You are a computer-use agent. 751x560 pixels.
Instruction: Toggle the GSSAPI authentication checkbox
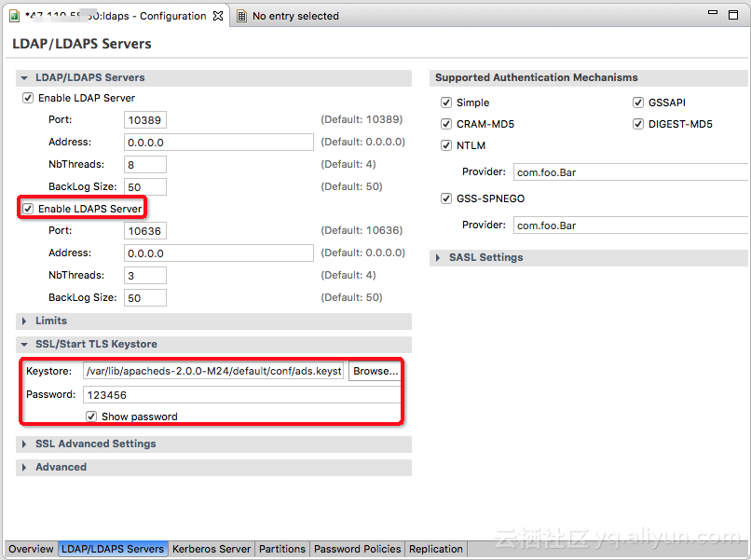[638, 102]
